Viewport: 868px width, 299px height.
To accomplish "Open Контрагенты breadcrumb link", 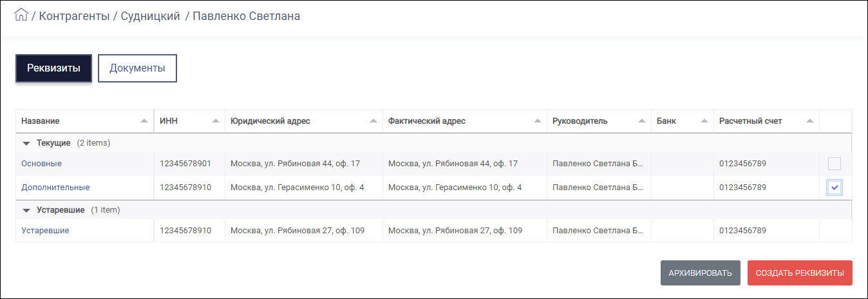I will 74,16.
